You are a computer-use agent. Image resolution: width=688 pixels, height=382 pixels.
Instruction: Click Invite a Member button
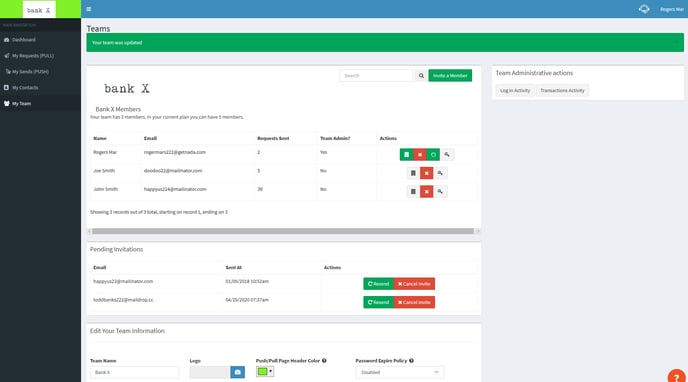click(450, 75)
